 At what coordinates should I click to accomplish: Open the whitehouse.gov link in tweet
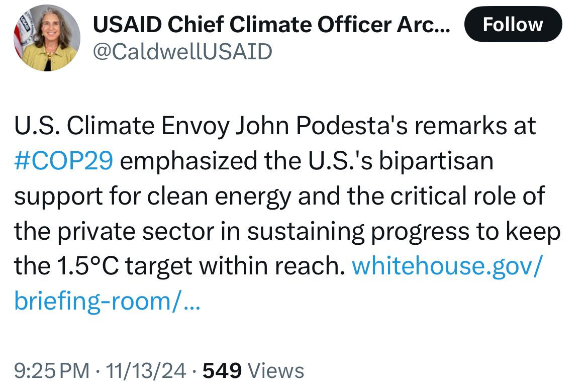[x=447, y=266]
